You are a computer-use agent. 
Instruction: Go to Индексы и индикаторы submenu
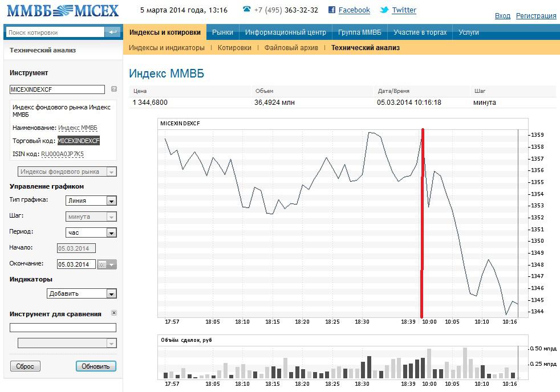(x=167, y=47)
